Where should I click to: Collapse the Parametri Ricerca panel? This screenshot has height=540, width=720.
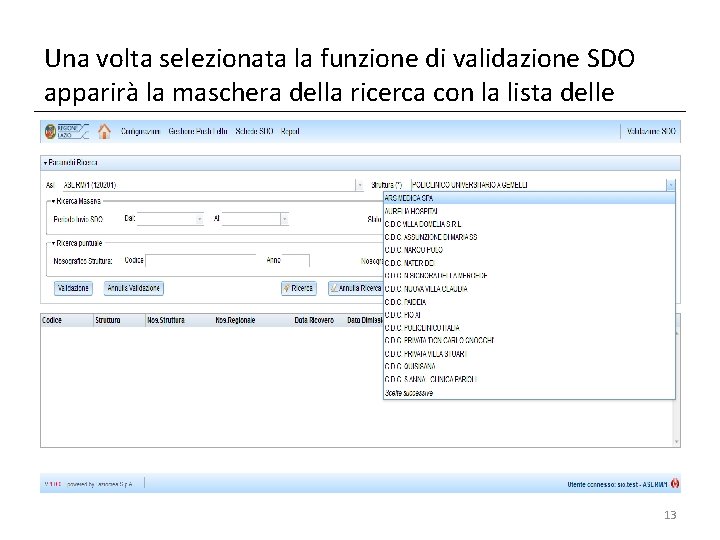pyautogui.click(x=45, y=163)
